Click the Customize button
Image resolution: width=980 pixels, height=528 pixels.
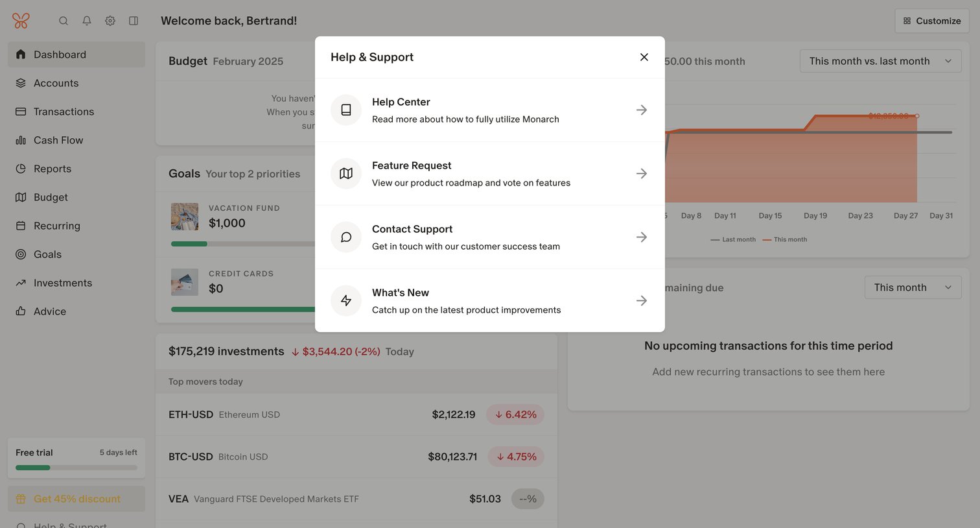point(932,21)
